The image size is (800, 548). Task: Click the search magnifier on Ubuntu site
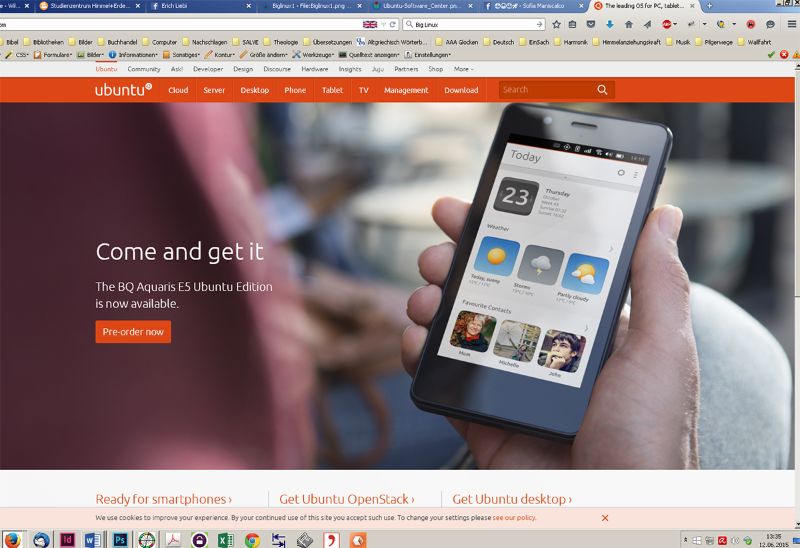[602, 90]
